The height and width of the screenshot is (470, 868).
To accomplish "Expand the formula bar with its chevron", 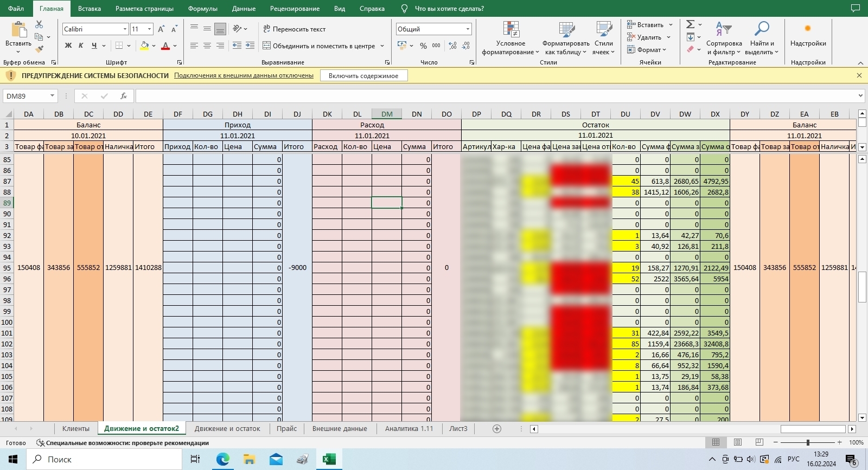I will pyautogui.click(x=860, y=96).
